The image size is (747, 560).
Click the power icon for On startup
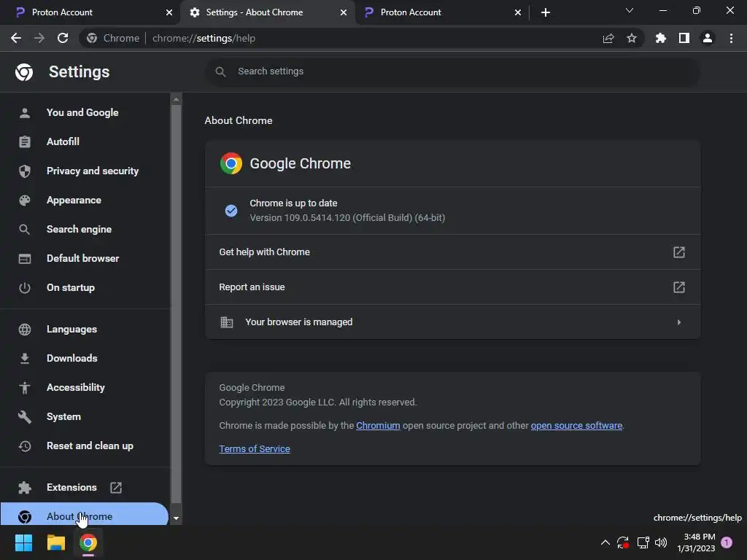pos(25,287)
